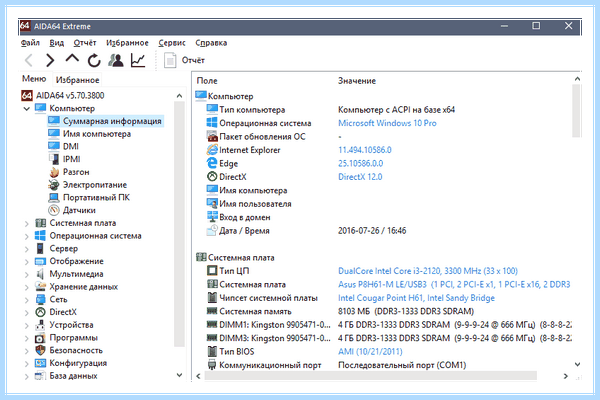
Task: Go up a level with the up arrow icon
Action: pos(72,59)
